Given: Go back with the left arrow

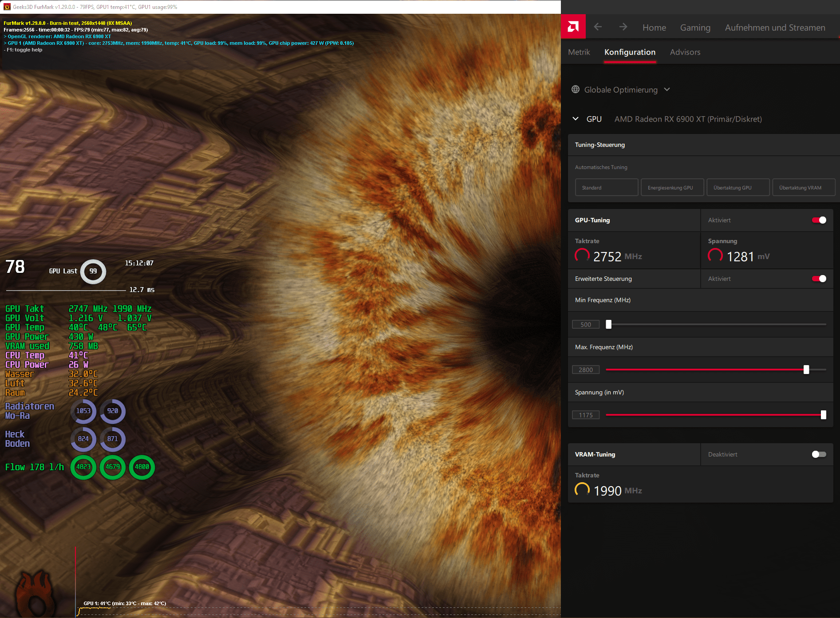Looking at the screenshot, I should 598,27.
